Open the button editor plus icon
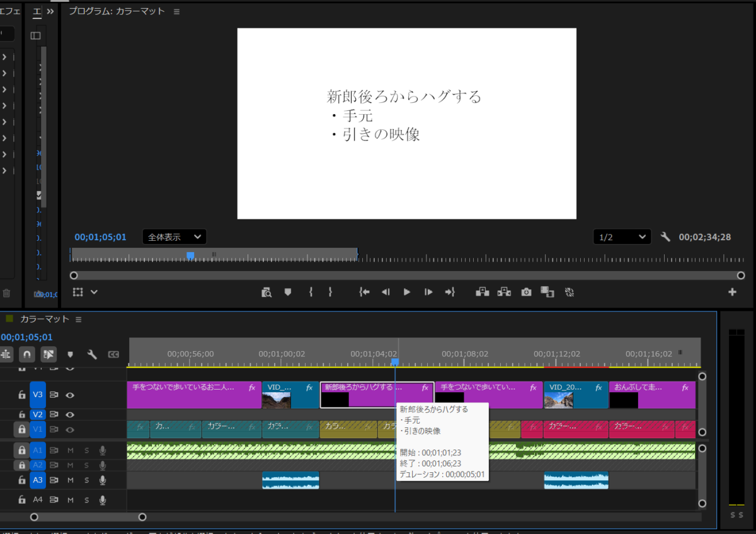The image size is (756, 534). click(x=732, y=292)
